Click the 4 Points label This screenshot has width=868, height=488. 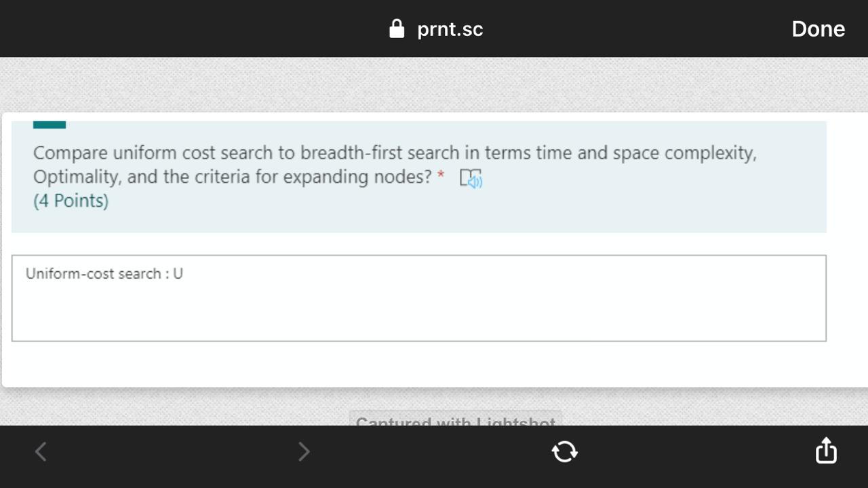[71, 201]
